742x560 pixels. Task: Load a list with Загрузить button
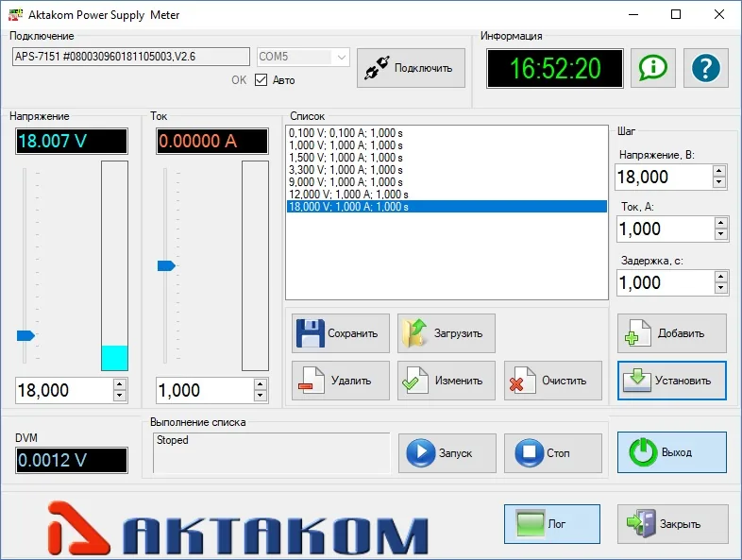click(447, 333)
